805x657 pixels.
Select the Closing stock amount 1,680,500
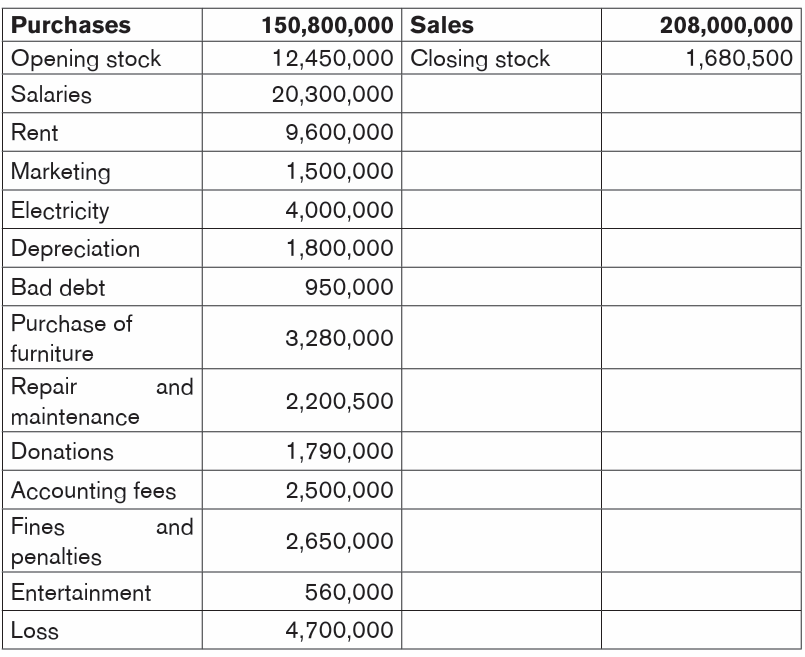point(739,59)
